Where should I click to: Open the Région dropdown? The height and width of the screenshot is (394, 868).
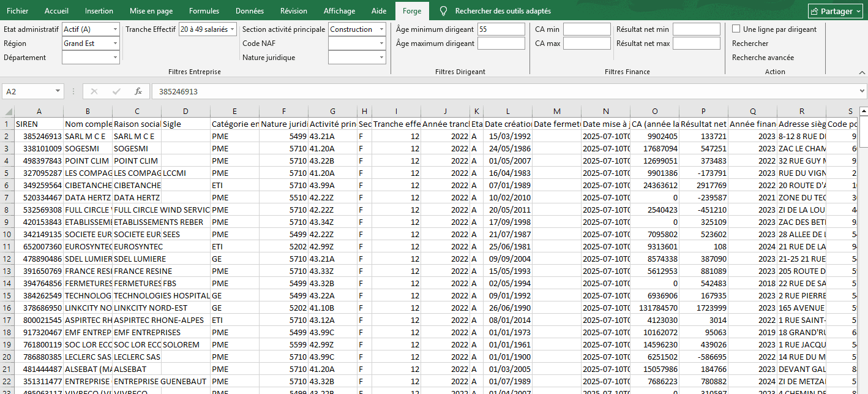point(115,44)
